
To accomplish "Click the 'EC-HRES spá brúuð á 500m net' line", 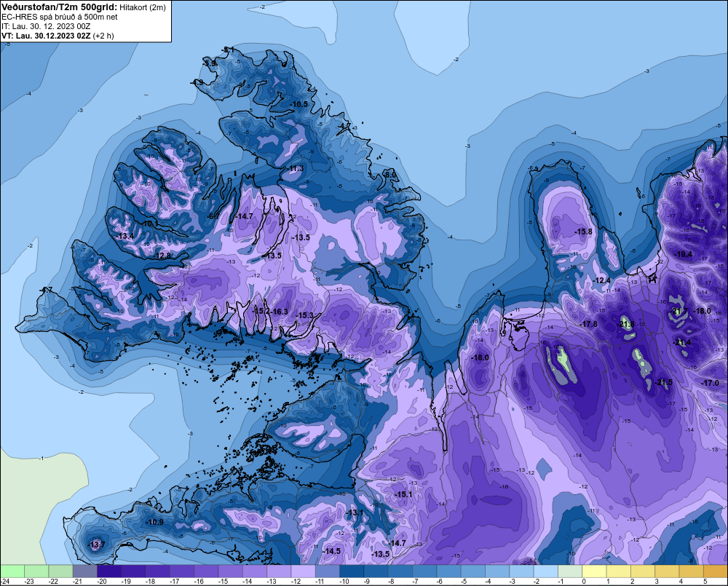I will click(x=60, y=17).
